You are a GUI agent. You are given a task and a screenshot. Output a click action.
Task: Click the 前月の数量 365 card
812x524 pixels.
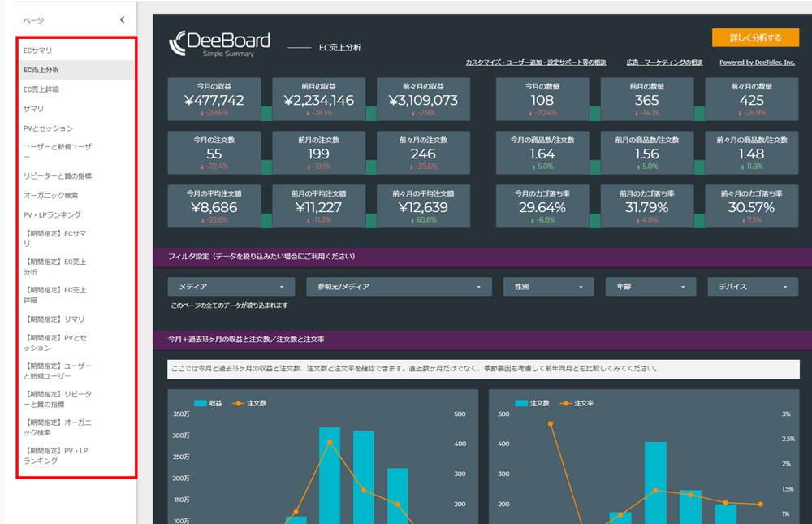(647, 99)
